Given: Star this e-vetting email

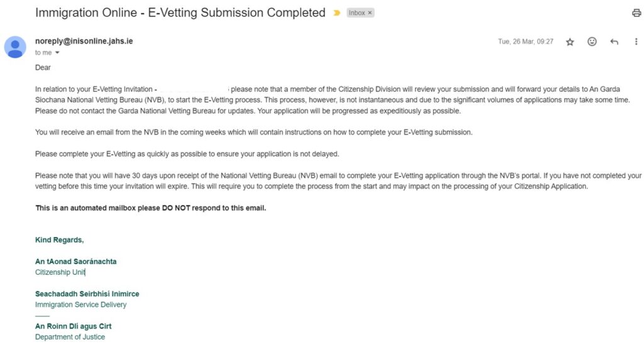Looking at the screenshot, I should tap(570, 42).
